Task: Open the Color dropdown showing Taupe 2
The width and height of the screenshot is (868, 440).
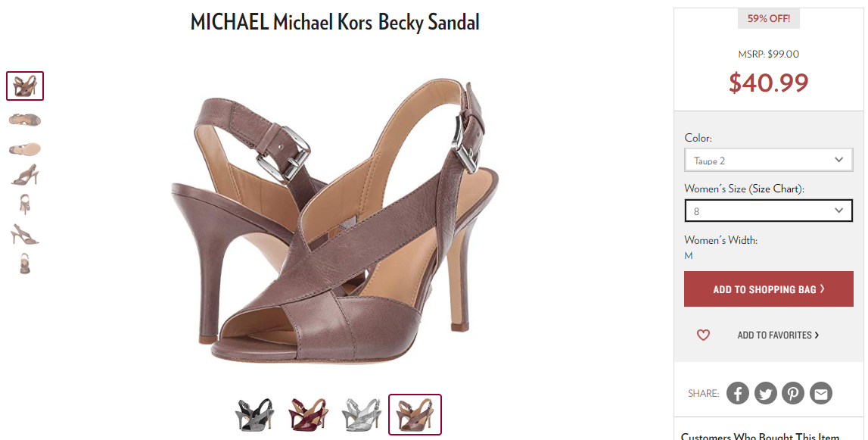Action: tap(768, 160)
